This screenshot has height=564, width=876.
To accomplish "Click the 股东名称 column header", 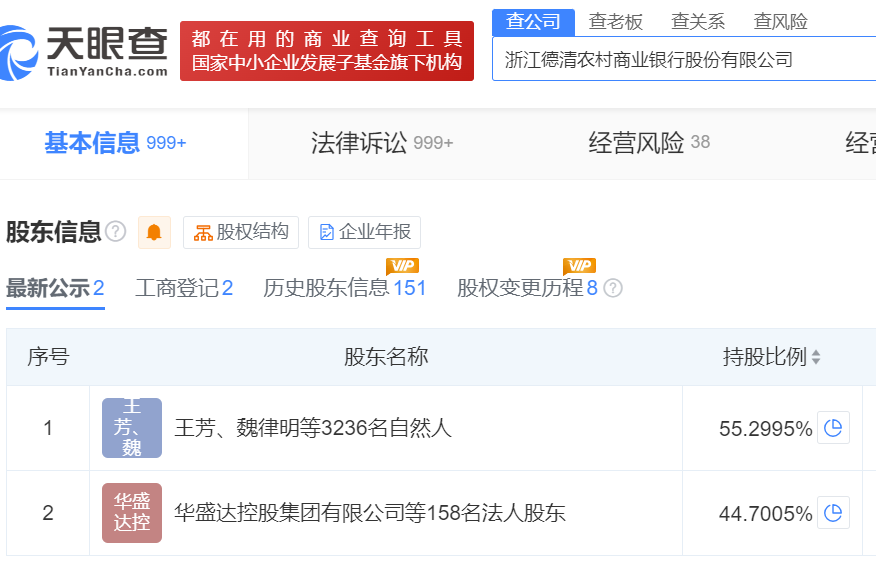I will pos(386,357).
